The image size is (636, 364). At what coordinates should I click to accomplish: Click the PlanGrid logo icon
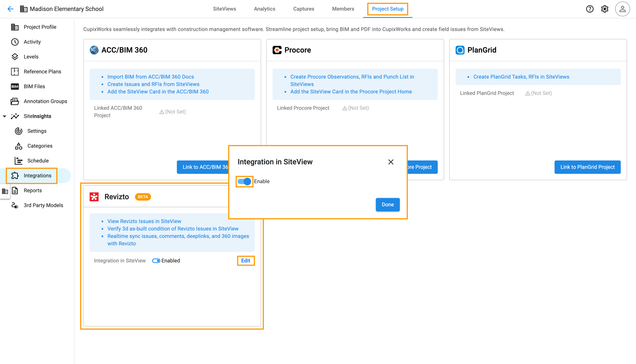[460, 50]
